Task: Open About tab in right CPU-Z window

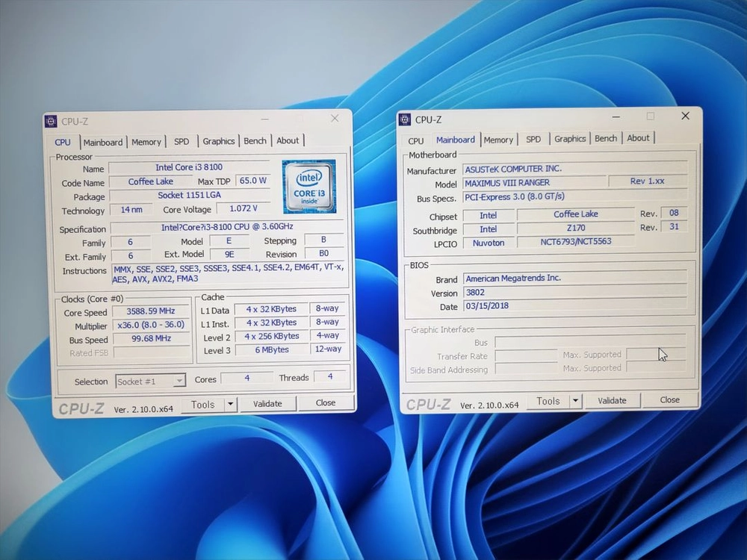Action: pyautogui.click(x=638, y=137)
